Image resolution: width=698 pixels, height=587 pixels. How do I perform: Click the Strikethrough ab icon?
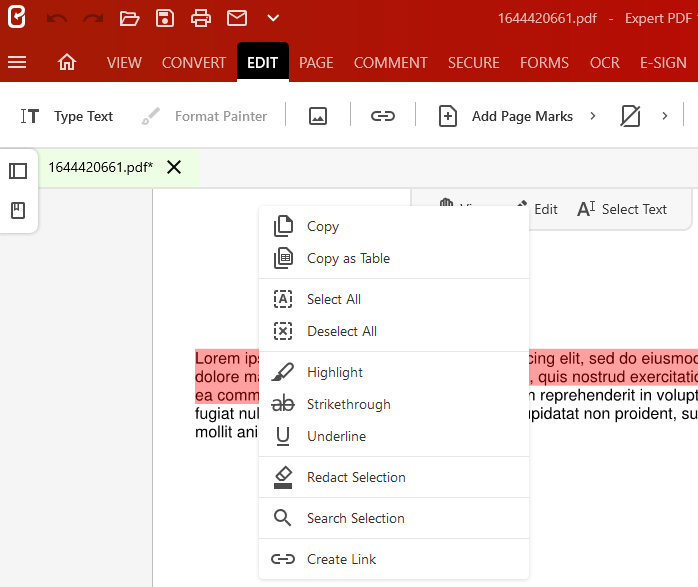pyautogui.click(x=283, y=404)
